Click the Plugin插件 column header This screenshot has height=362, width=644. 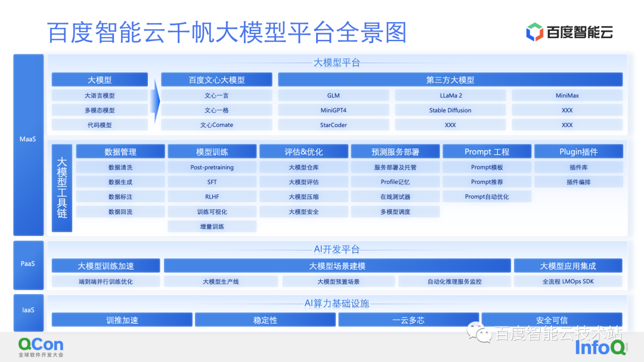coord(578,151)
